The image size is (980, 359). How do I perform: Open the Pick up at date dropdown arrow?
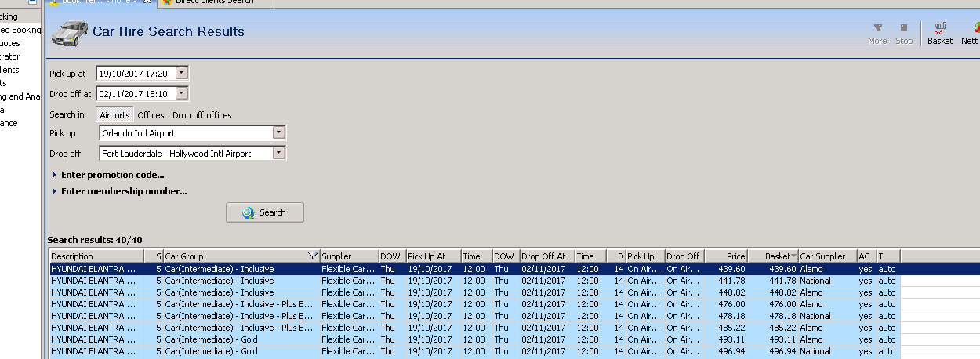[x=182, y=73]
